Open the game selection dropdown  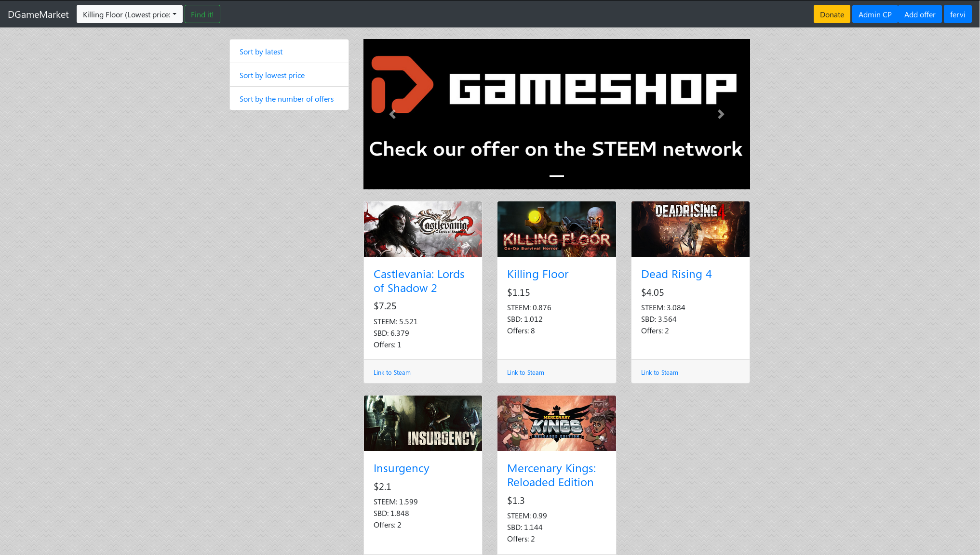click(x=129, y=14)
